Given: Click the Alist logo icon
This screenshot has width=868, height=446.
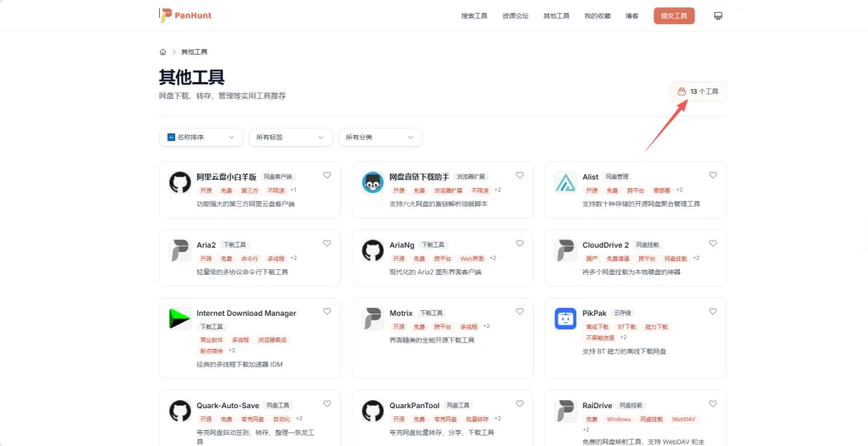Looking at the screenshot, I should 566,182.
